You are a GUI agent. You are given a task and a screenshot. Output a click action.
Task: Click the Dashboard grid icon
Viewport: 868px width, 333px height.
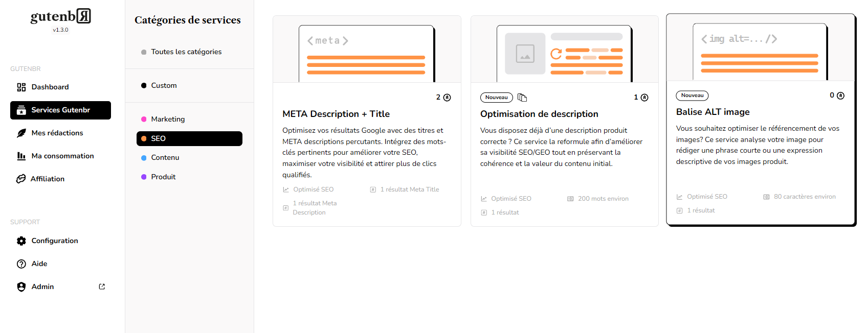21,87
